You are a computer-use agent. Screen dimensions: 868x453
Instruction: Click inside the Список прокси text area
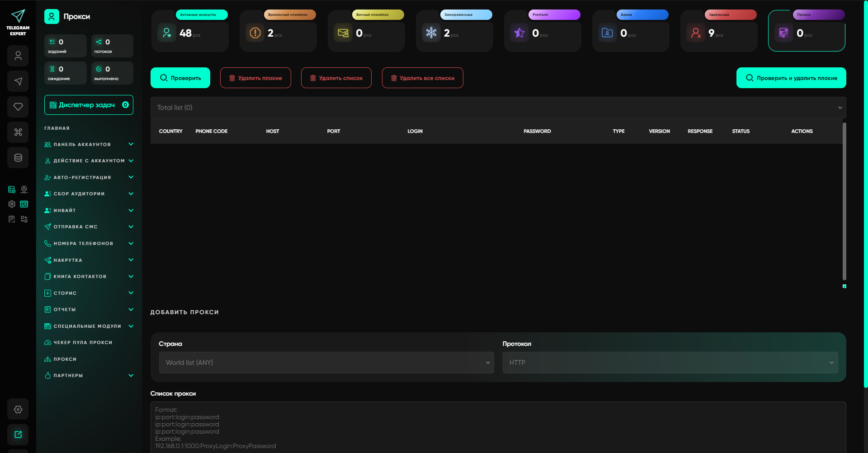(498, 427)
